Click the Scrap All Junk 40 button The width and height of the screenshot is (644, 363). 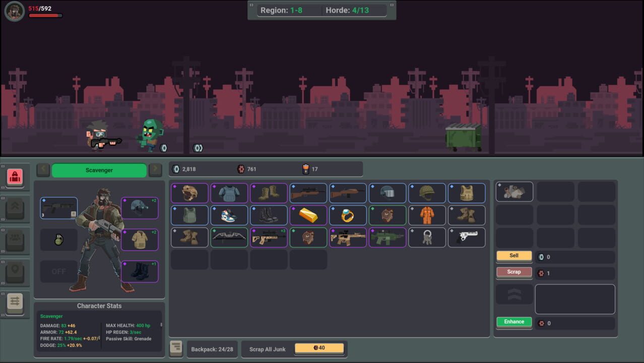coord(319,348)
